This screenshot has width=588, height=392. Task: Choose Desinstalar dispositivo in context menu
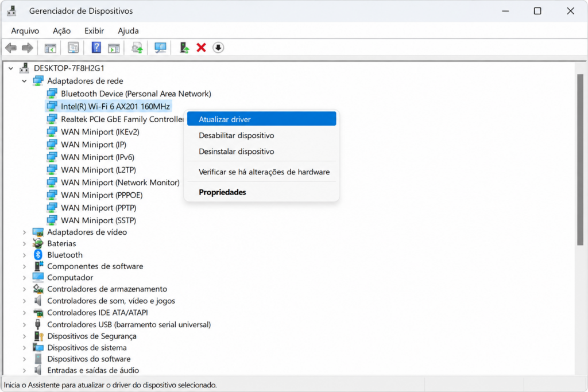pyautogui.click(x=261, y=152)
